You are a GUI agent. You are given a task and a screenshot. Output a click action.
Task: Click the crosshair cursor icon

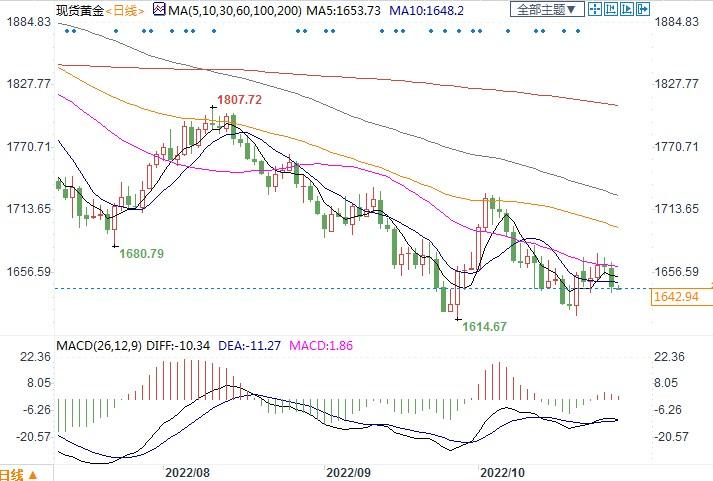[x=594, y=9]
